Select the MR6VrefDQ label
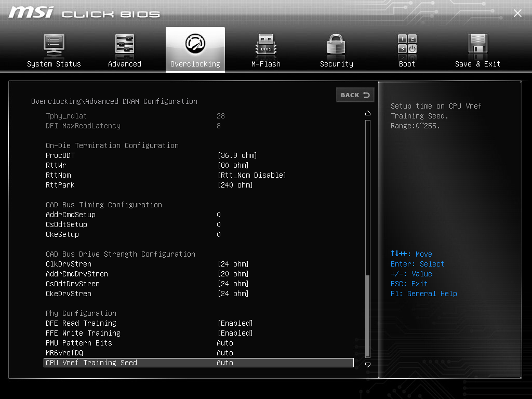 [x=64, y=353]
